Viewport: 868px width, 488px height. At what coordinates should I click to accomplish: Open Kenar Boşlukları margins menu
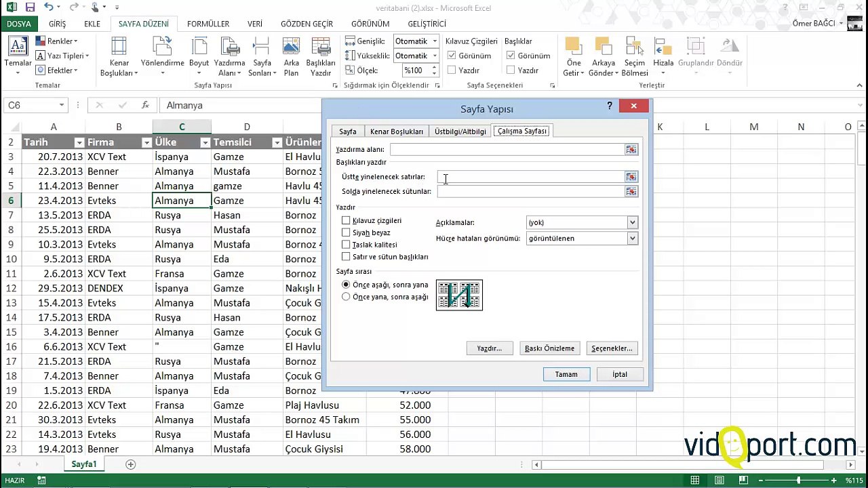coord(119,57)
